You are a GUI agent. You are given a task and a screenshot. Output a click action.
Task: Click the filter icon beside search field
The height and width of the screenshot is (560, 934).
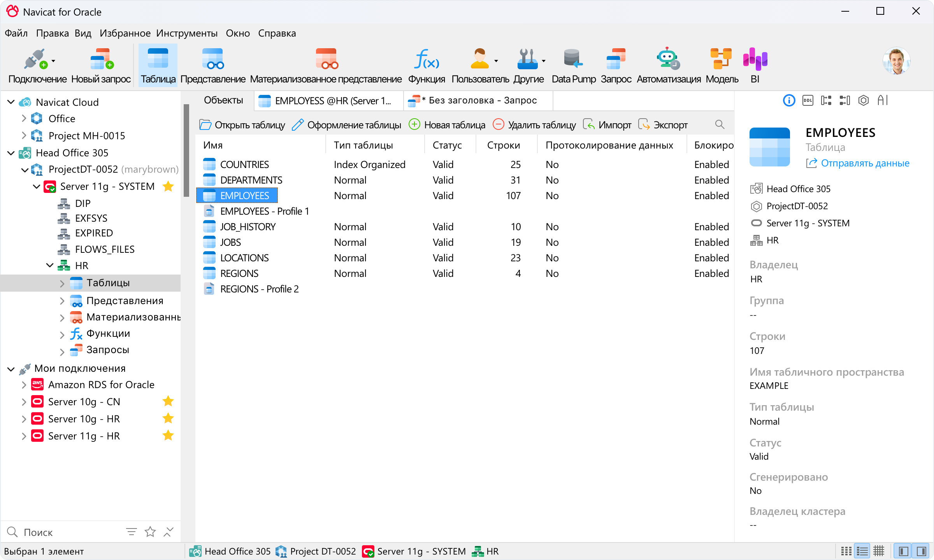[x=132, y=532]
